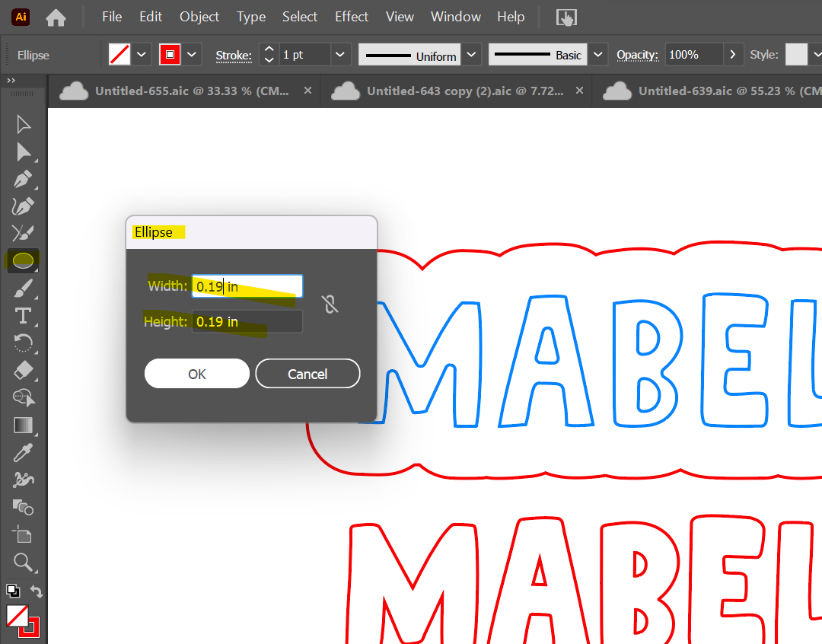
Task: Select the Gradient tool
Action: pos(24,425)
